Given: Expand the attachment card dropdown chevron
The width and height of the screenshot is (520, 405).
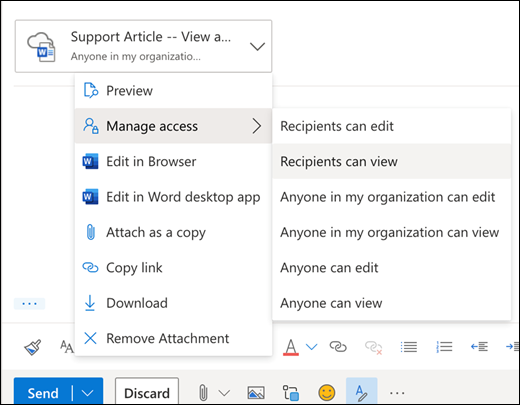Looking at the screenshot, I should coord(257,46).
